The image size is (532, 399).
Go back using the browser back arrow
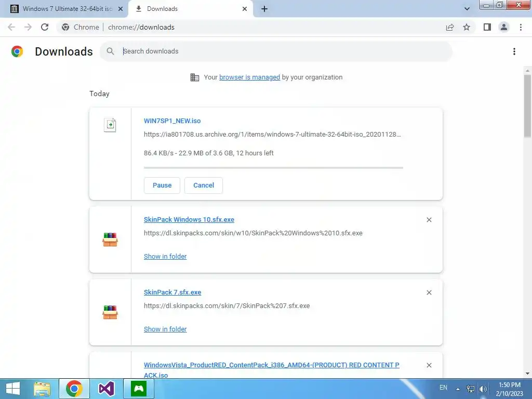pos(11,27)
